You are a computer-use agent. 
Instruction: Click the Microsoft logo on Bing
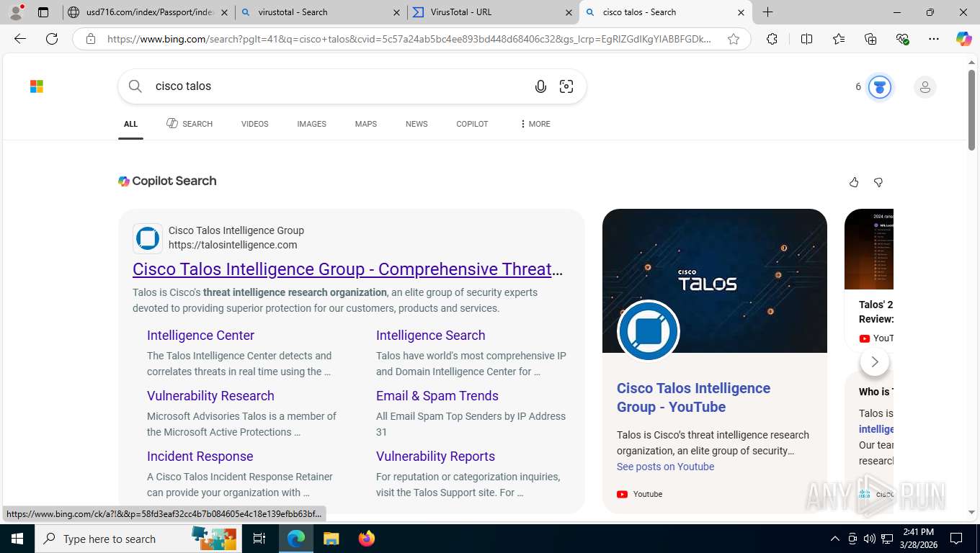[37, 86]
